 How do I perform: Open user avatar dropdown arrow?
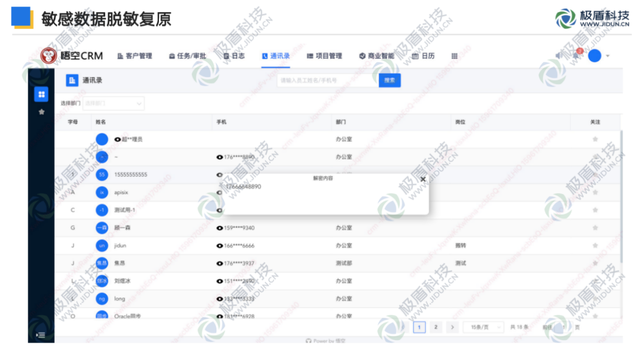click(x=608, y=56)
